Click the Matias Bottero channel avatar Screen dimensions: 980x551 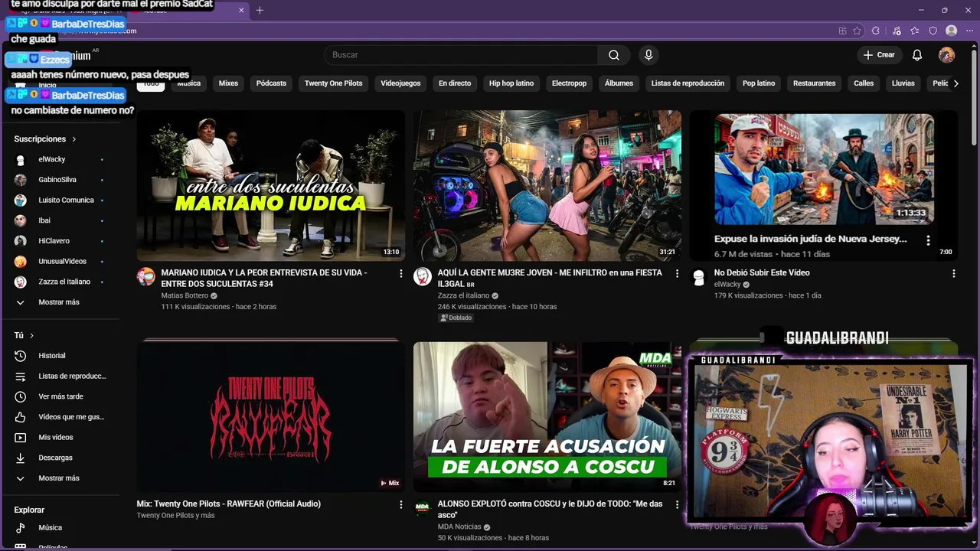click(x=145, y=277)
